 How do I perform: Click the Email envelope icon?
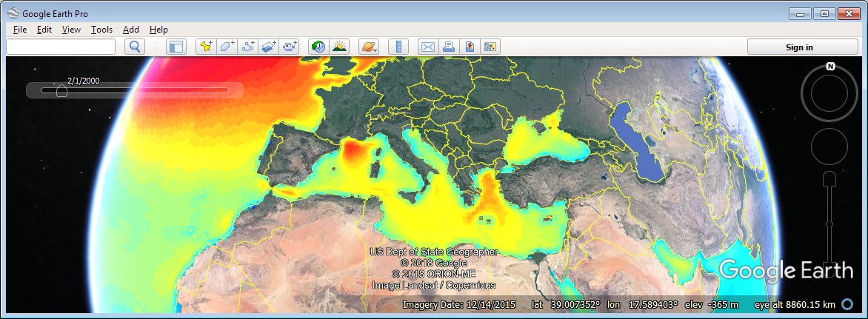(x=428, y=47)
